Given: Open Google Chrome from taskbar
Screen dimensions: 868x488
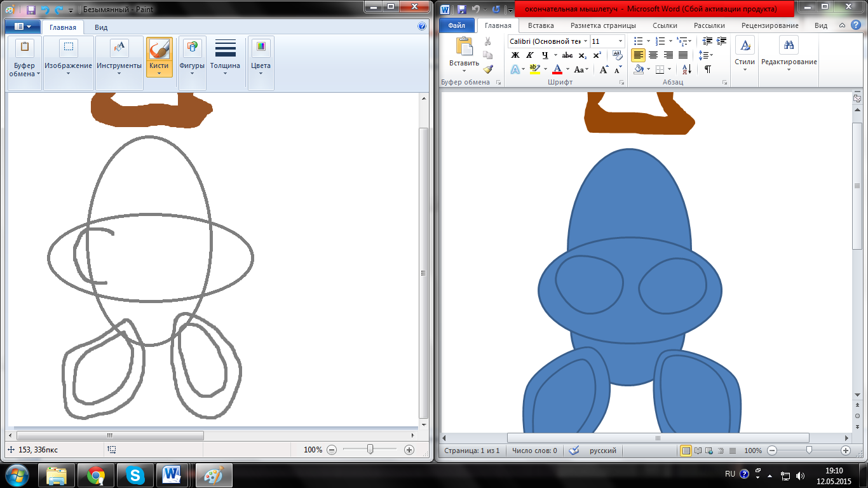Looking at the screenshot, I should point(96,475).
